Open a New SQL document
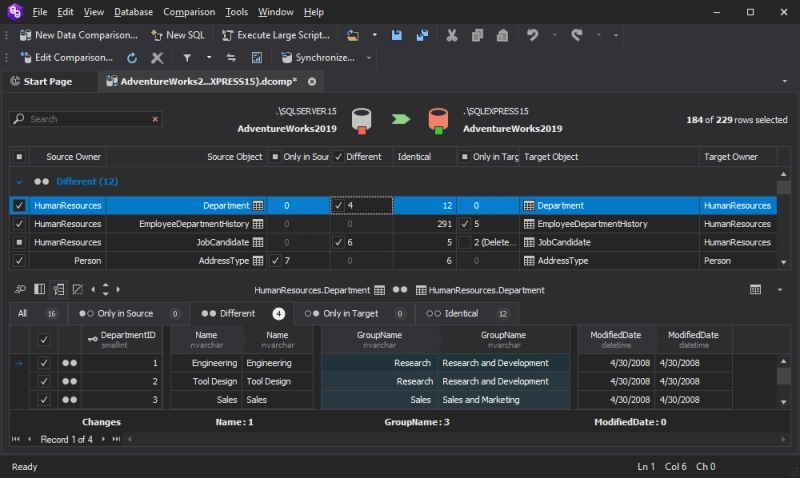The height and width of the screenshot is (478, 800). point(178,35)
